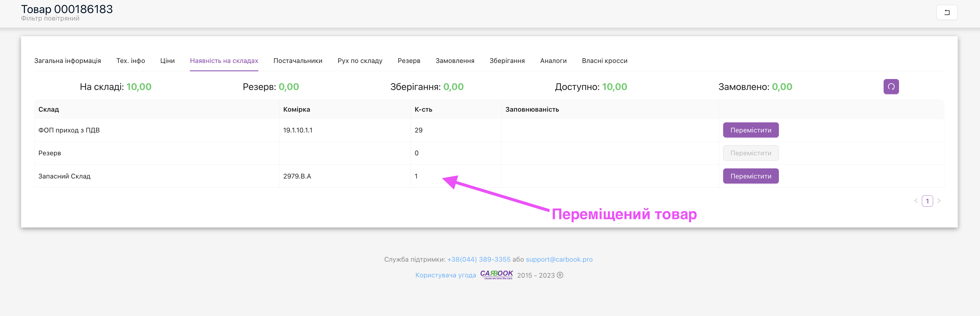The image size is (980, 316).
Task: Go to next page arrow in pagination
Action: click(938, 201)
